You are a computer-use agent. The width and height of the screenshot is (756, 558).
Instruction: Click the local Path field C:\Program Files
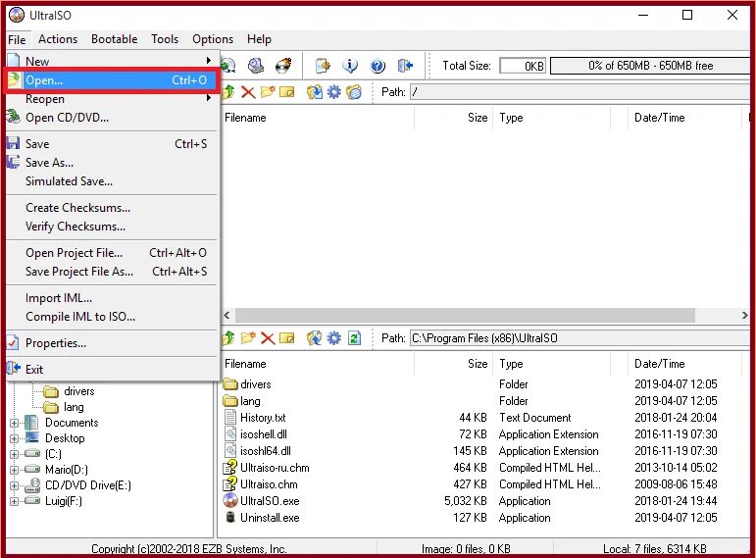click(580, 338)
